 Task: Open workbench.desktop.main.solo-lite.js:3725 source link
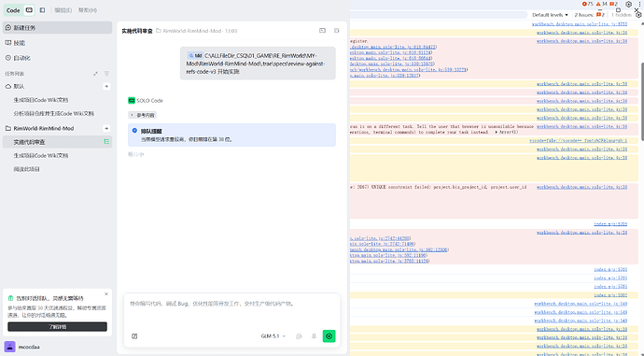click(579, 24)
